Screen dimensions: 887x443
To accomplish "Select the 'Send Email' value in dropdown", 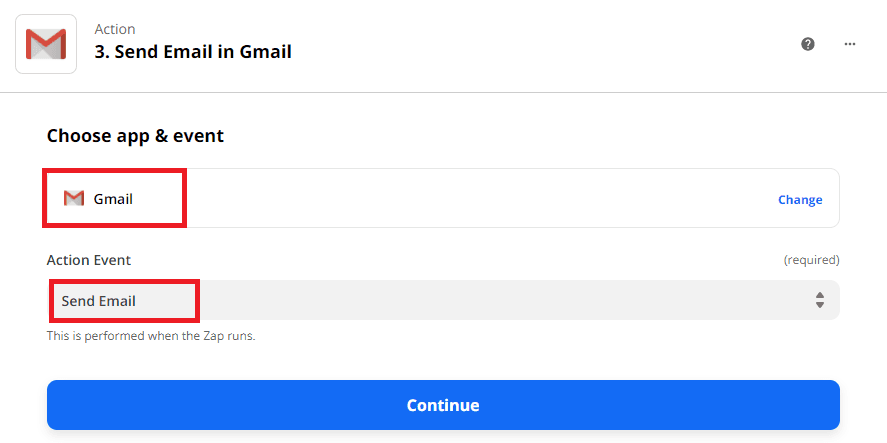I will pos(98,301).
